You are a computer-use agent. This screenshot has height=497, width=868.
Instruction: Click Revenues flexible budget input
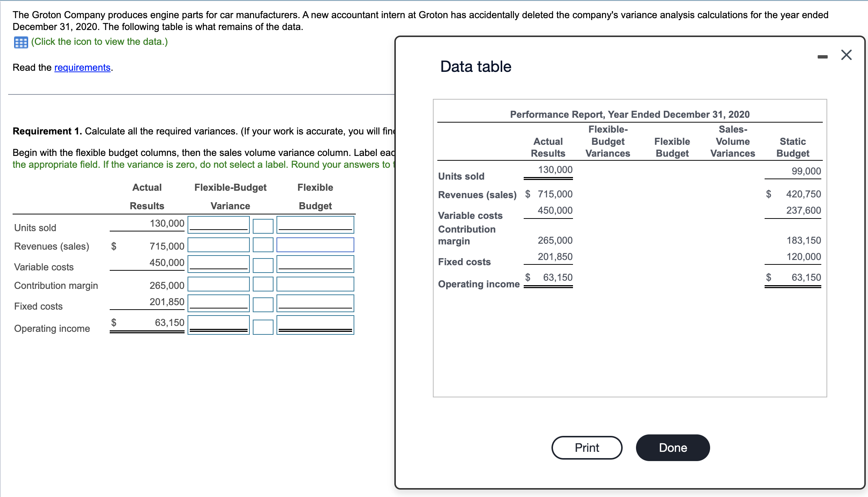(315, 245)
